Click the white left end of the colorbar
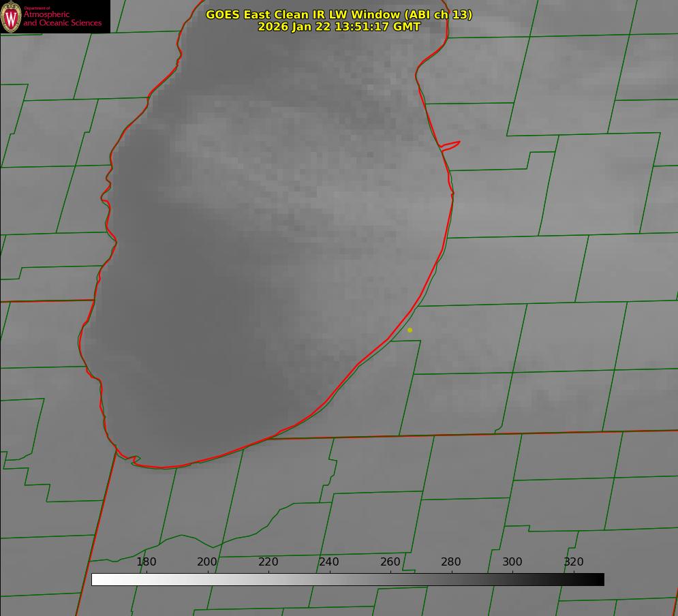 tap(97, 579)
